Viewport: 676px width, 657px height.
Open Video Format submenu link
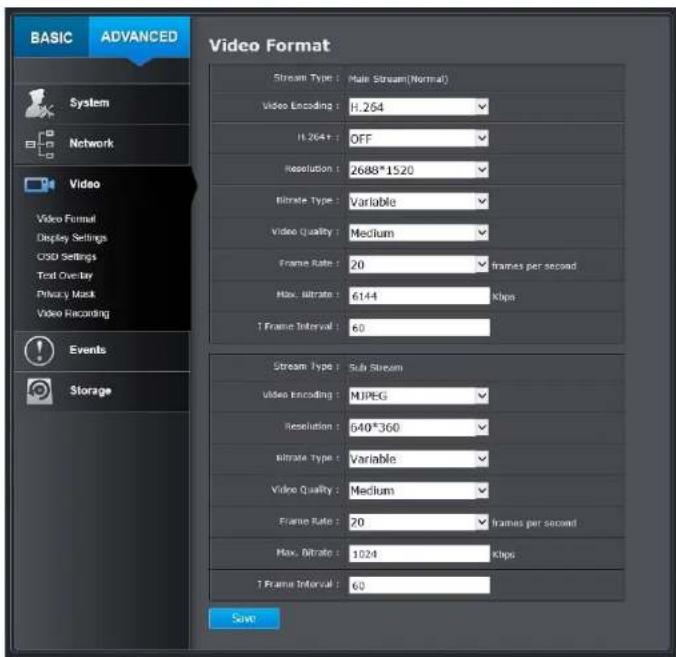click(x=66, y=219)
